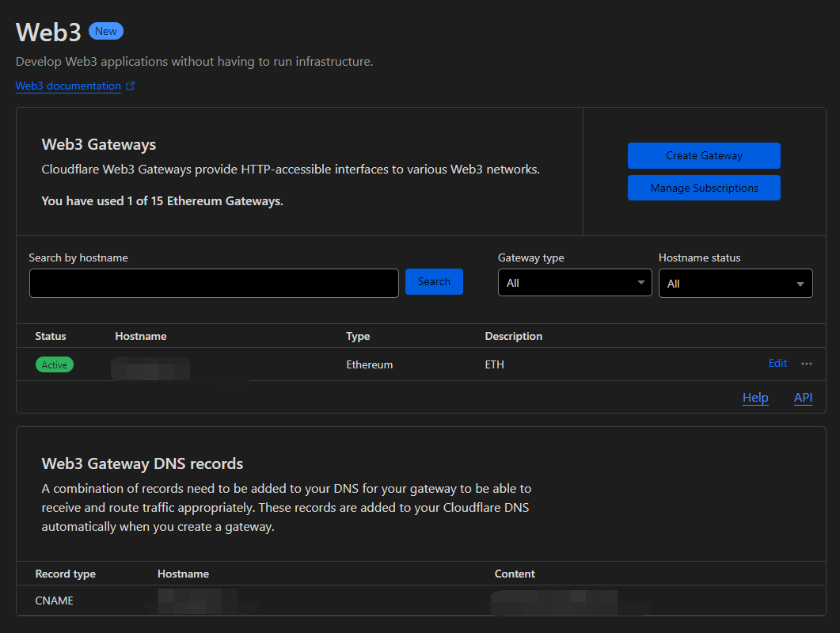Click the blue Search button
The width and height of the screenshot is (840, 633).
pos(434,281)
